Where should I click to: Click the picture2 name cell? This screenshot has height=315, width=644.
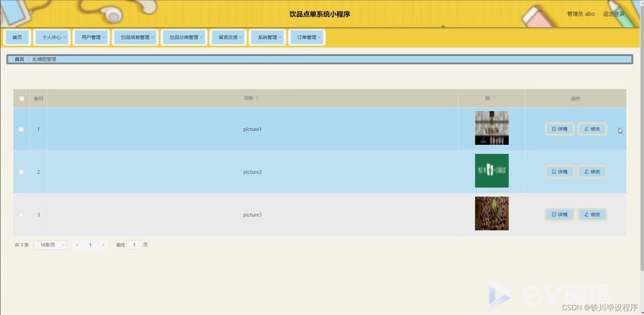252,172
